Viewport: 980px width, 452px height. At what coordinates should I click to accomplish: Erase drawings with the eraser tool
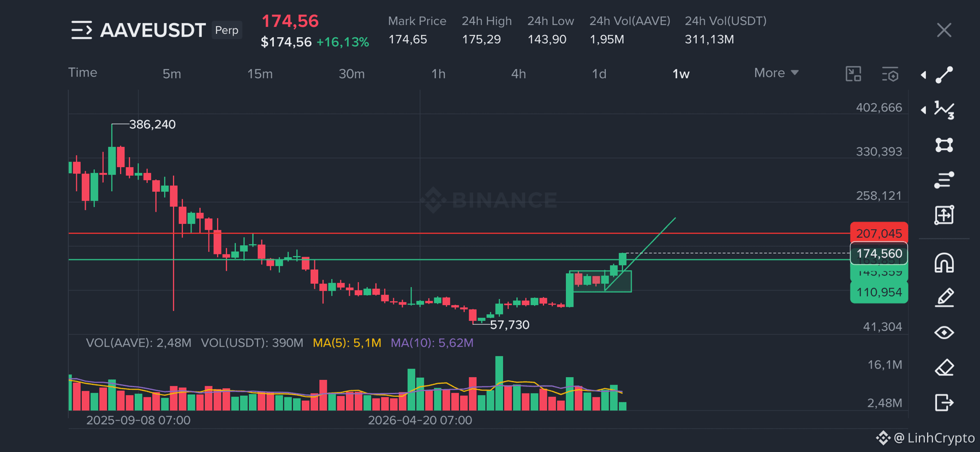click(945, 367)
